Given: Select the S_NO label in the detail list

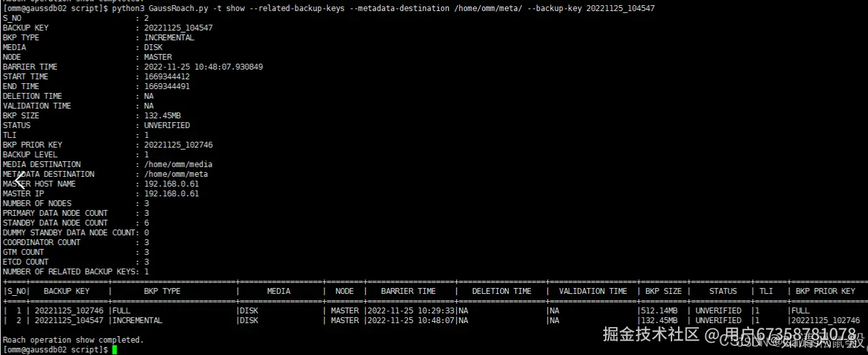Looking at the screenshot, I should 12,18.
